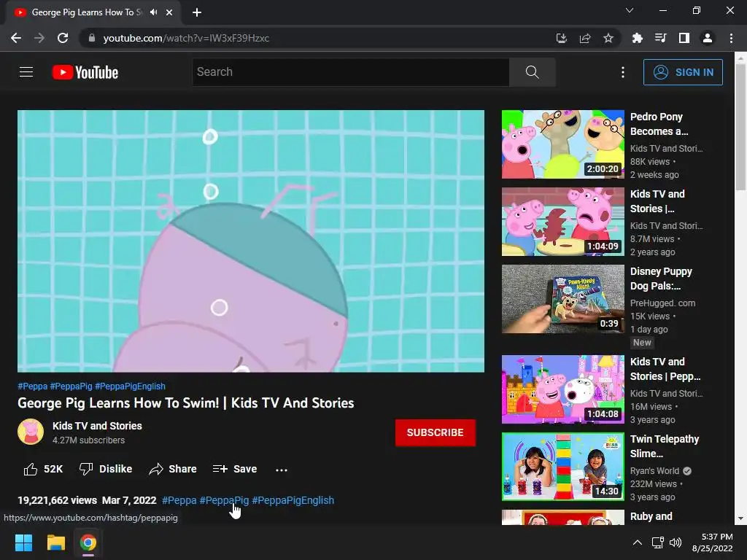The image size is (747, 560).
Task: Open #PeppaPigEnglish hashtag beside the date
Action: click(293, 500)
